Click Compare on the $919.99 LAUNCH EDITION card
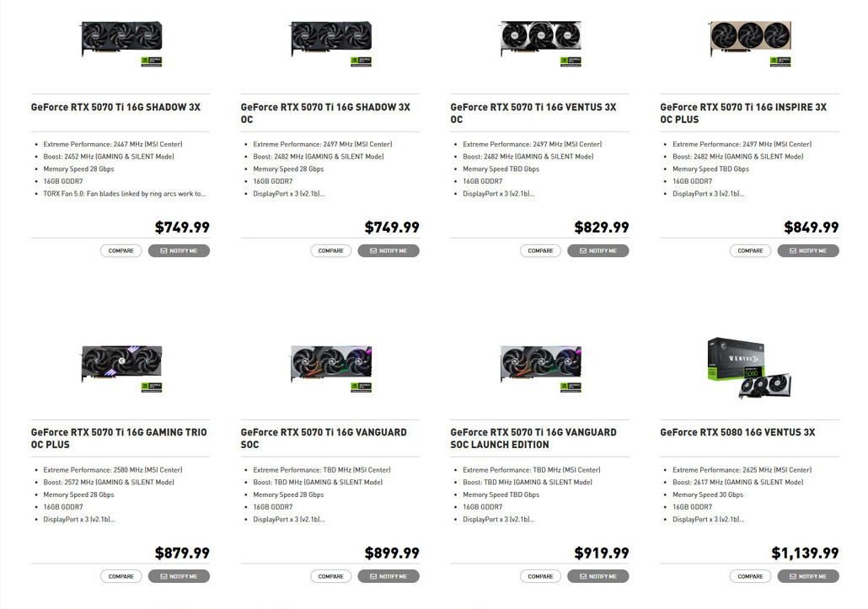This screenshot has width=868, height=609. (x=540, y=576)
